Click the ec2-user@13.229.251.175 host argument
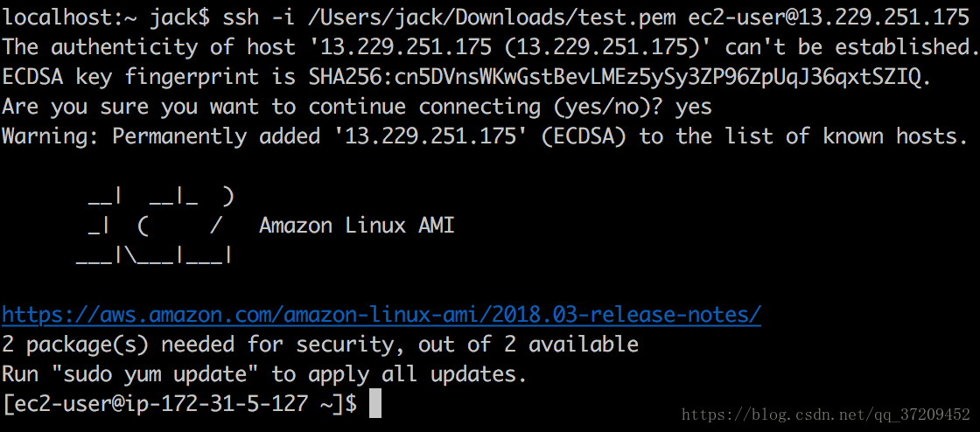Image resolution: width=980 pixels, height=432 pixels. (829, 17)
